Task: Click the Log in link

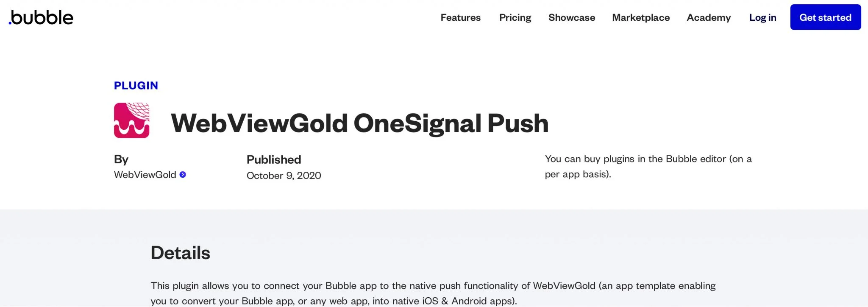Action: pyautogui.click(x=762, y=17)
